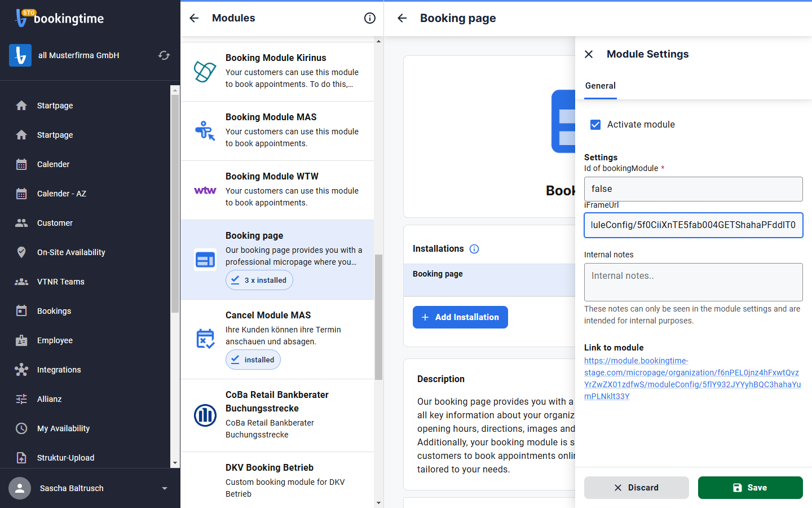This screenshot has height=508, width=812.
Task: Click the Struktur-Upload file icon
Action: tap(21, 458)
